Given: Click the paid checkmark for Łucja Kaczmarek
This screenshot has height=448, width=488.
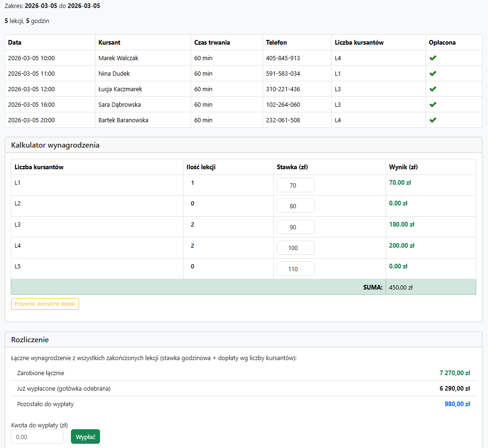Looking at the screenshot, I should tap(433, 89).
